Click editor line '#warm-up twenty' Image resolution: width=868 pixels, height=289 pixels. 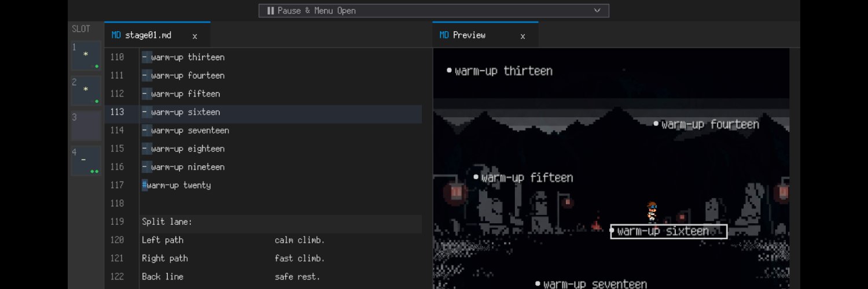(176, 186)
